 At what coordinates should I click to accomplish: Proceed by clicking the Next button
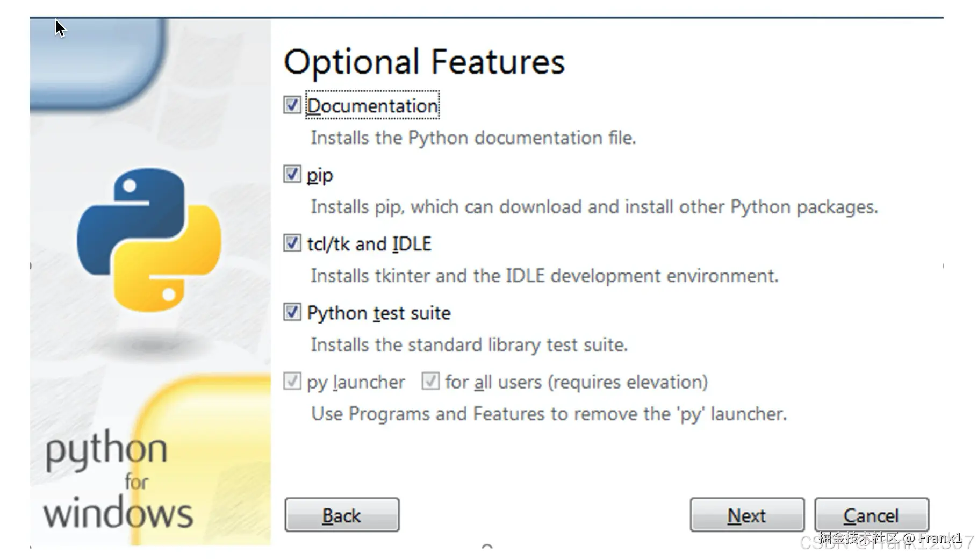(x=746, y=515)
